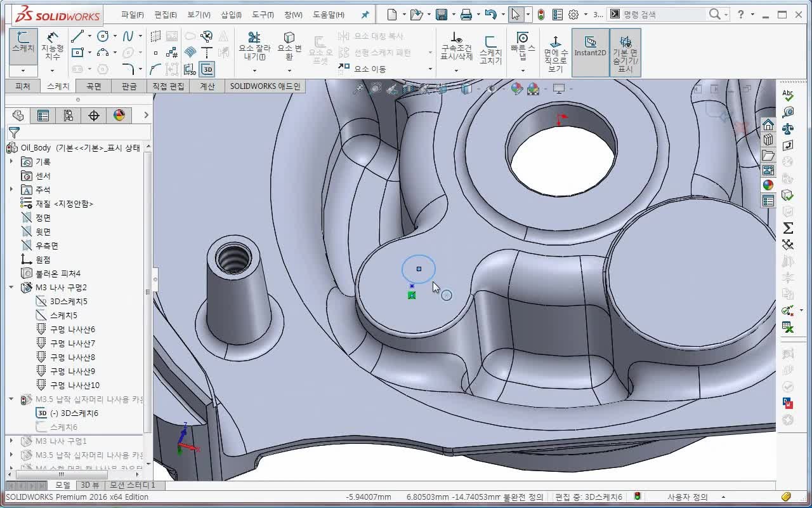812x508 pixels.
Task: Expand the 주석 (Annotations) folder
Action: coord(11,190)
